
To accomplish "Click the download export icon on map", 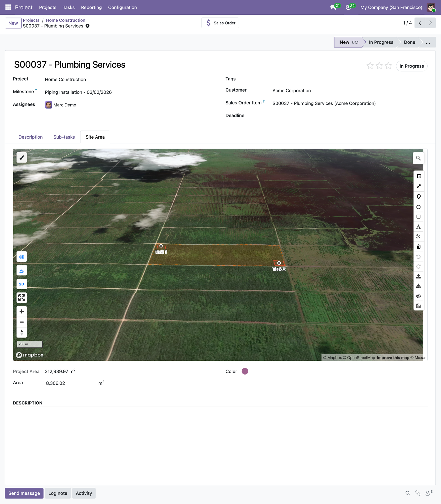I will (x=419, y=286).
